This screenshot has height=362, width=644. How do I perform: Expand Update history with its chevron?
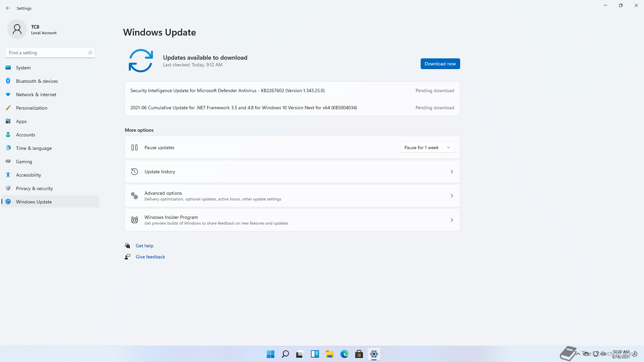click(x=452, y=172)
